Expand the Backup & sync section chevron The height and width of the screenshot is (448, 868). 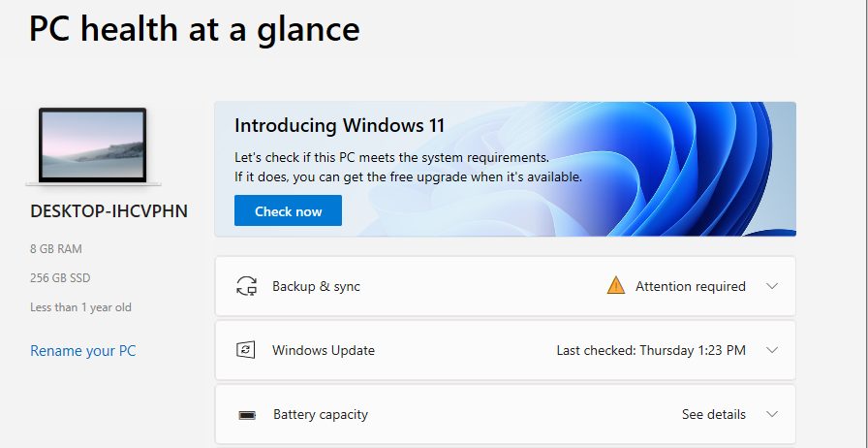pyautogui.click(x=772, y=286)
